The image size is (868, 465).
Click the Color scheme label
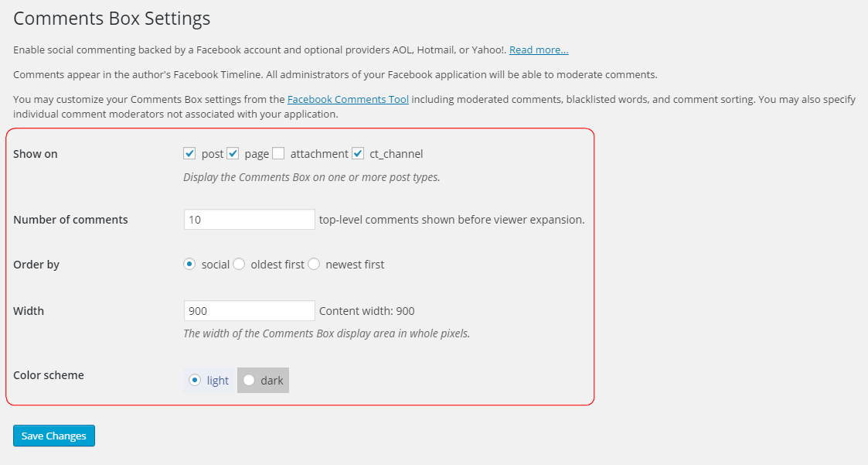[x=49, y=375]
